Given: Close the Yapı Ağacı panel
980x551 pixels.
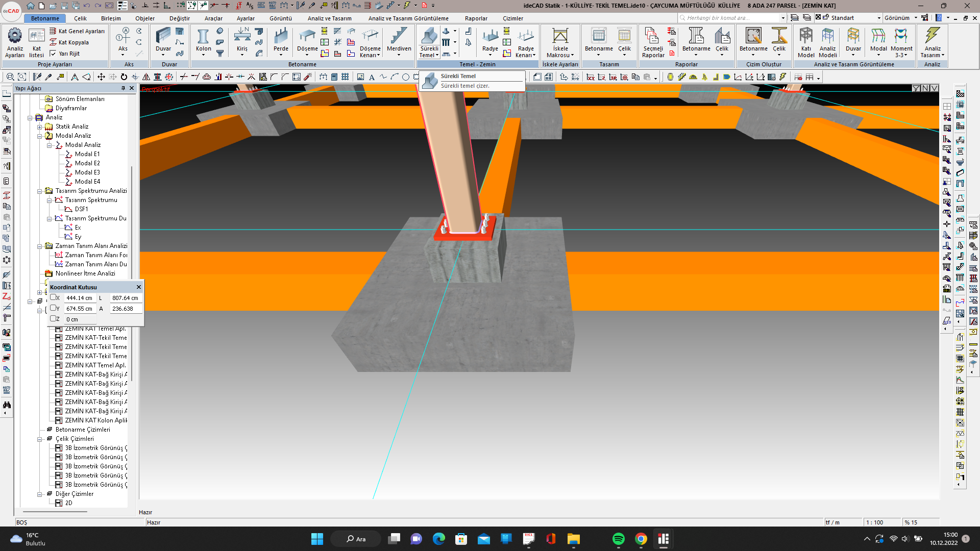Looking at the screenshot, I should click(x=132, y=88).
